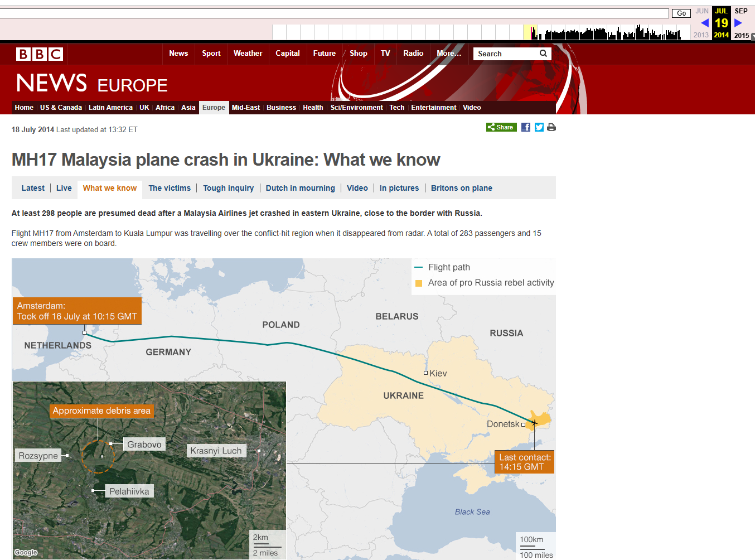Open Tough inquiry link
755x560 pixels.
tap(229, 188)
